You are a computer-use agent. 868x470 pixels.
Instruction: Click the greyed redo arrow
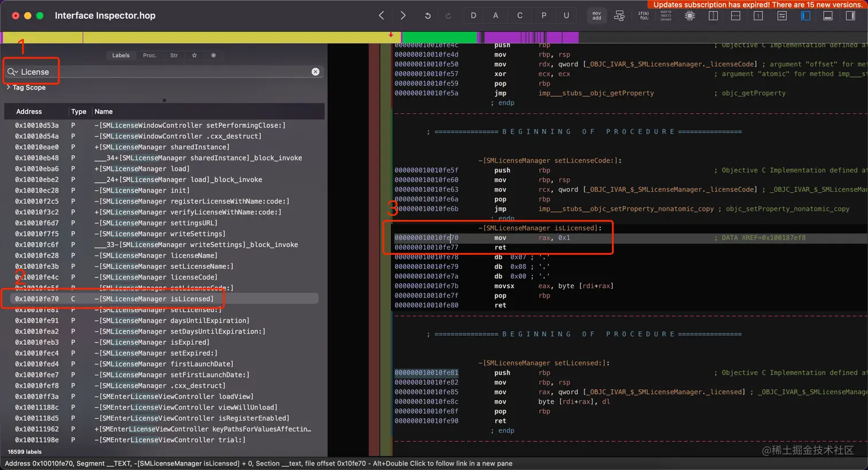pyautogui.click(x=448, y=16)
